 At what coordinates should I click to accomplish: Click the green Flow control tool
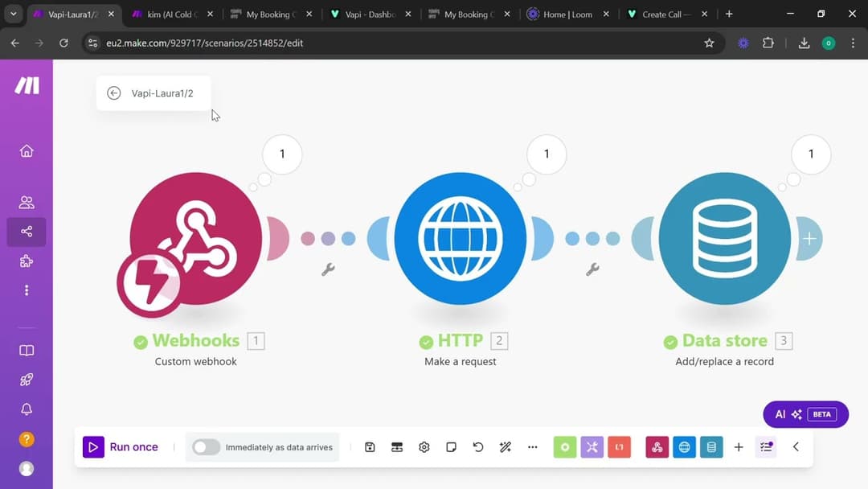click(565, 447)
